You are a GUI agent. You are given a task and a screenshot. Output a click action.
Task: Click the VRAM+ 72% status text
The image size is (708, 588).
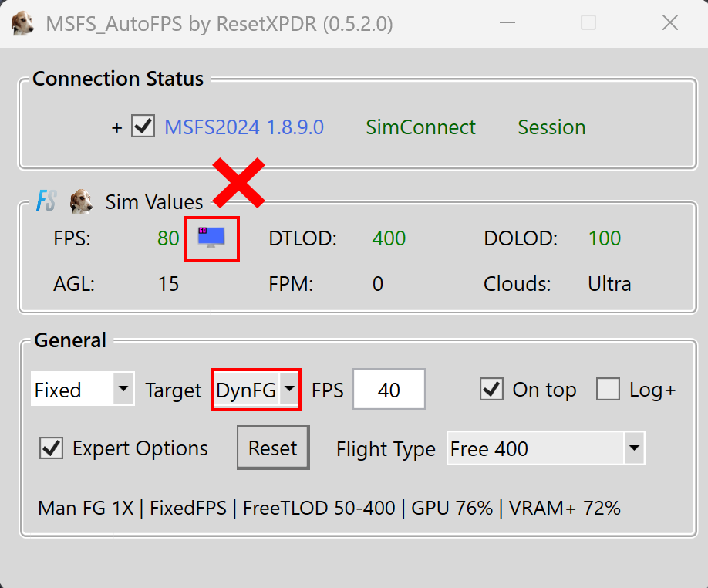pos(565,508)
